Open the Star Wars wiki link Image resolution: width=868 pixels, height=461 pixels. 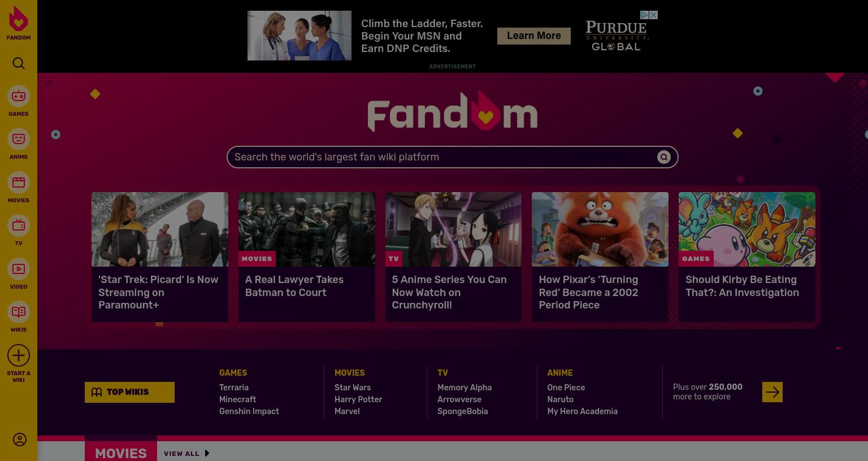point(353,388)
